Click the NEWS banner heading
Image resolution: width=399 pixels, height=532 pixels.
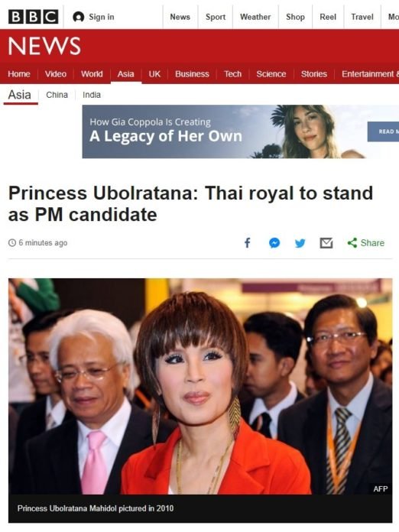pyautogui.click(x=44, y=46)
